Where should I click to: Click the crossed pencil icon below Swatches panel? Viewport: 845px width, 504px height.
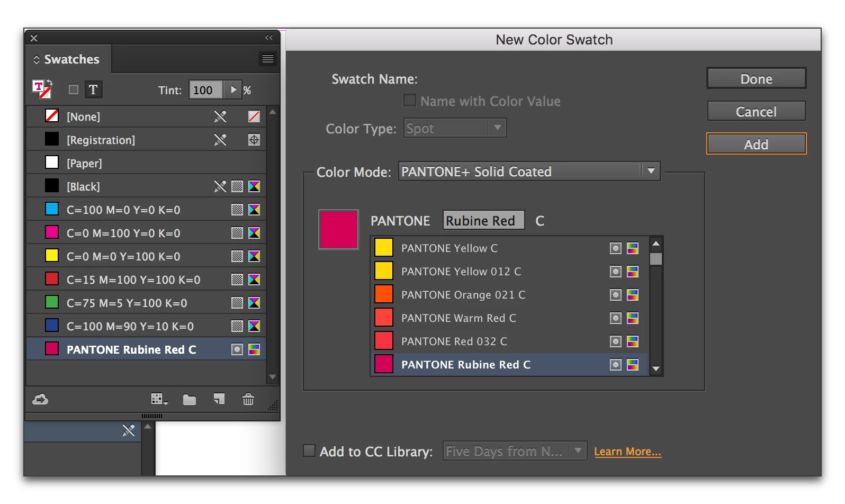tap(129, 430)
